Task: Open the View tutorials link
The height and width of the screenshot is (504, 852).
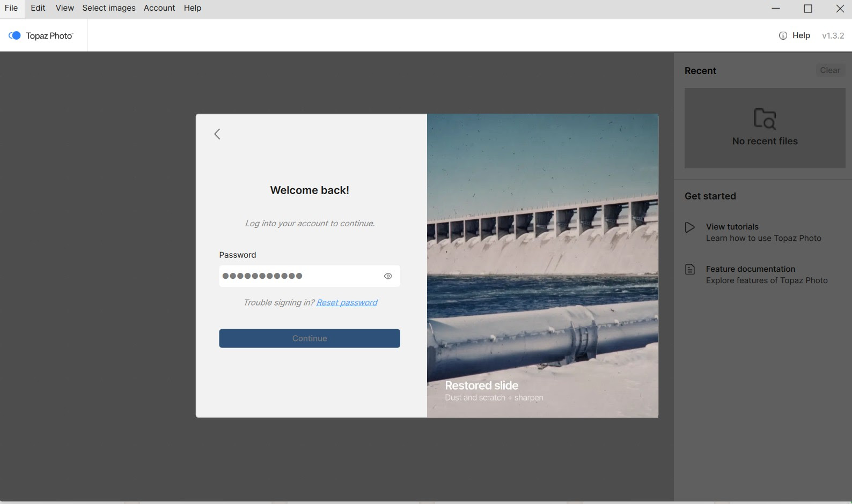Action: coord(732,227)
